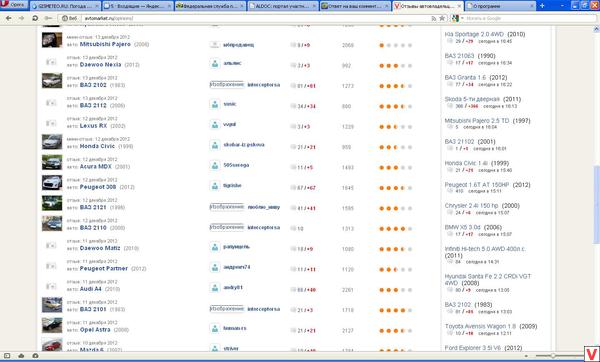Open the Kia Sportage 2.0 4WD sidebar link
This screenshot has width=600, height=362.
click(x=474, y=34)
